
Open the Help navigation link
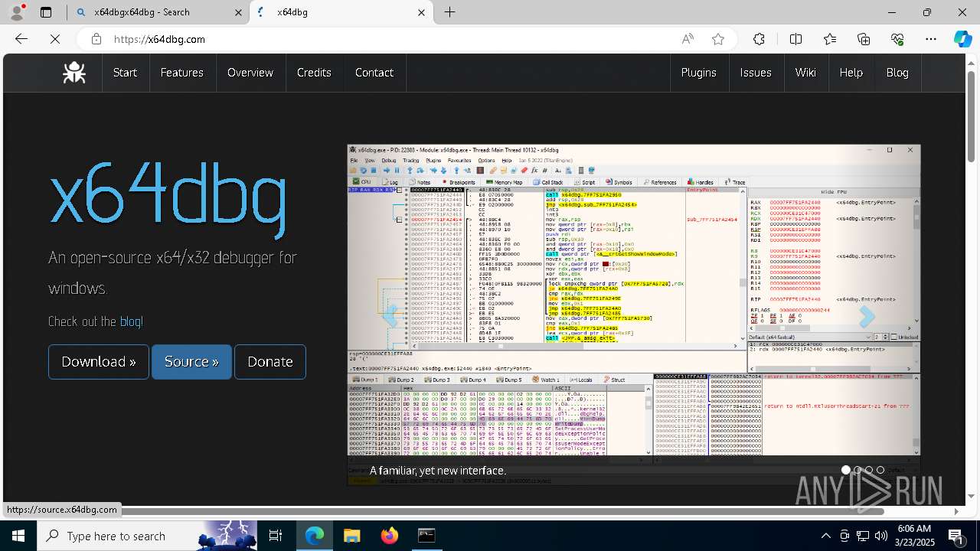(x=851, y=73)
